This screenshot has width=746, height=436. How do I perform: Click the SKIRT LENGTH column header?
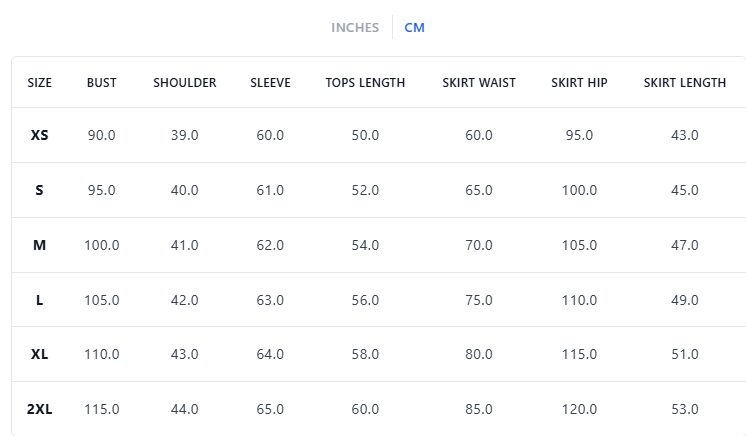pyautogui.click(x=685, y=83)
